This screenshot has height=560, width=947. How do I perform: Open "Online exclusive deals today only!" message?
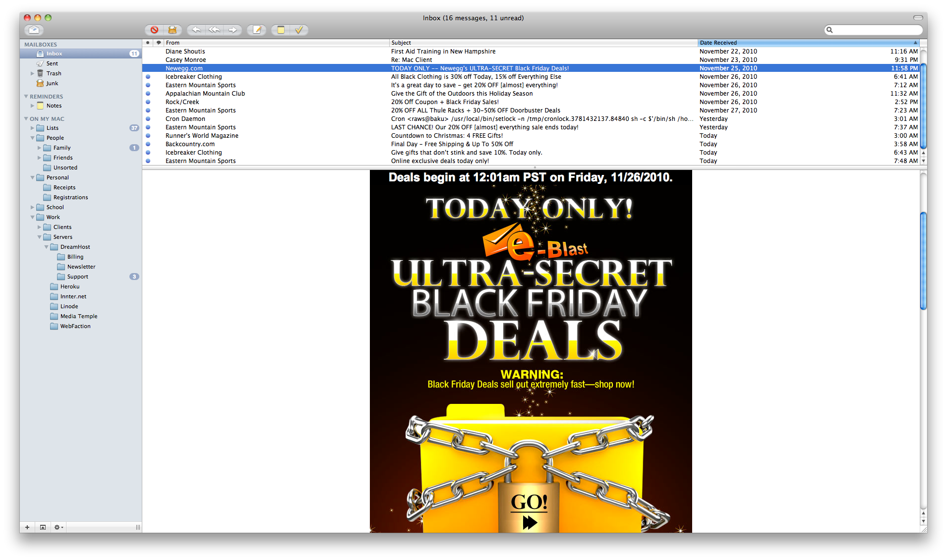point(531,161)
